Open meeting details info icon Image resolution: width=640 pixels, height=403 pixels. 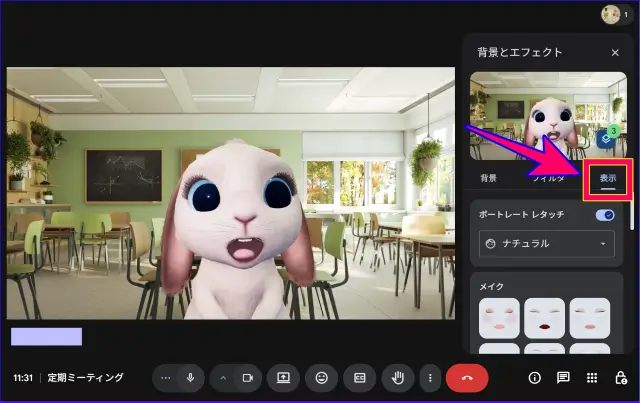pyautogui.click(x=534, y=378)
